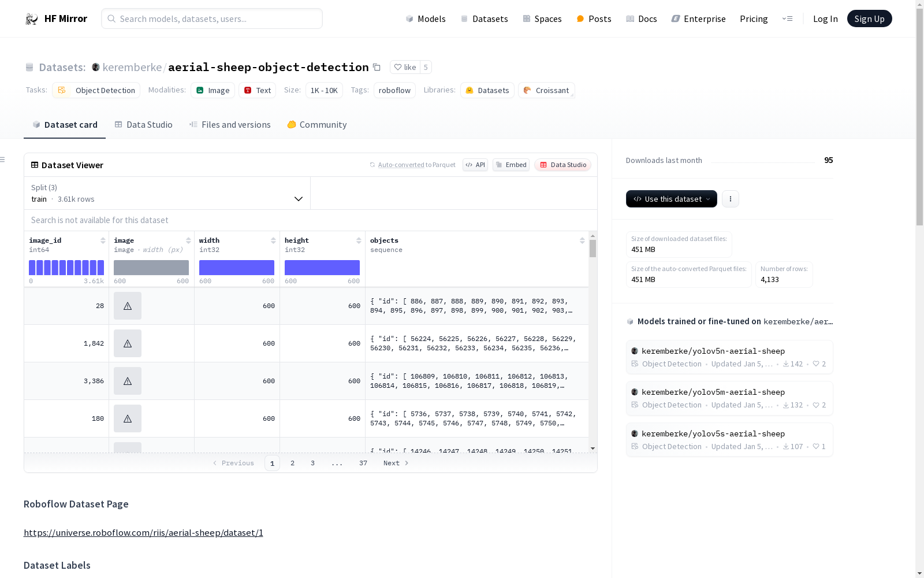The width and height of the screenshot is (924, 578).
Task: Click the more options kebab button
Action: 731,199
